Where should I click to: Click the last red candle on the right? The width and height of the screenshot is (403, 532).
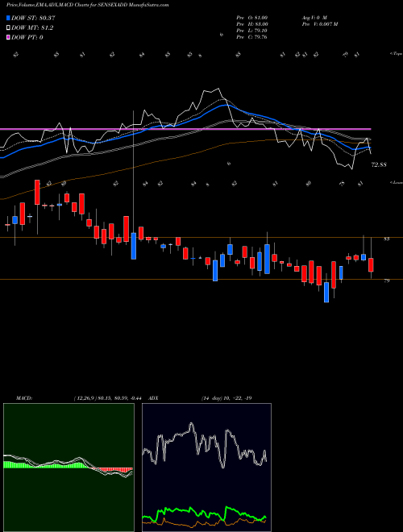pyautogui.click(x=371, y=265)
